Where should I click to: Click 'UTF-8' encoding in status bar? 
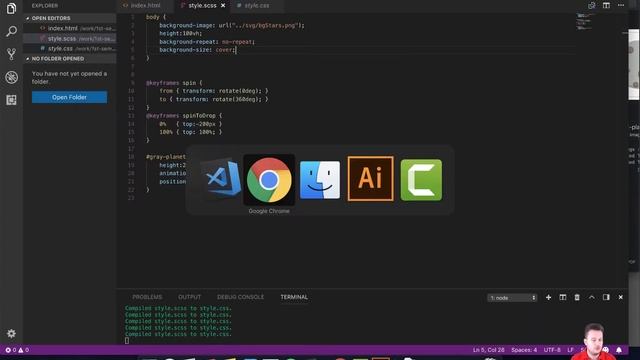pos(552,350)
